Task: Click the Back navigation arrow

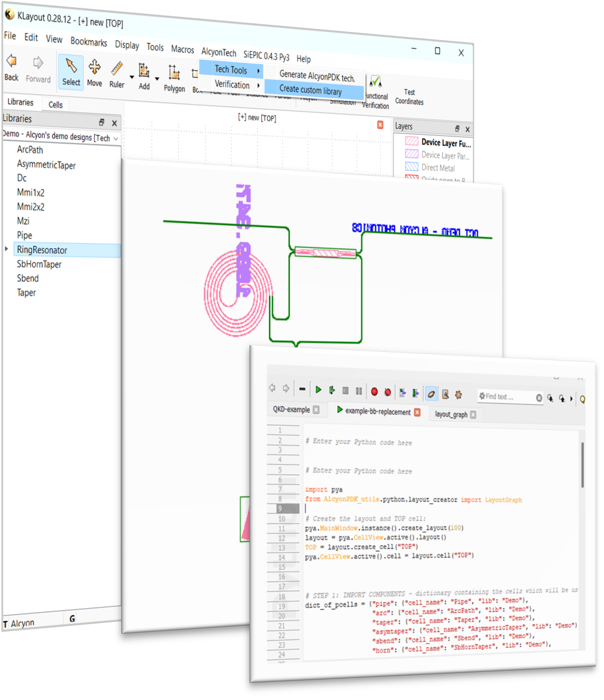Action: click(12, 67)
